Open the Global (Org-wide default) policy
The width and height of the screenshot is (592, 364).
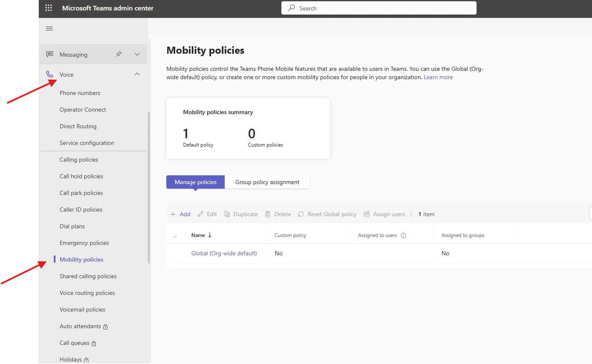[224, 253]
